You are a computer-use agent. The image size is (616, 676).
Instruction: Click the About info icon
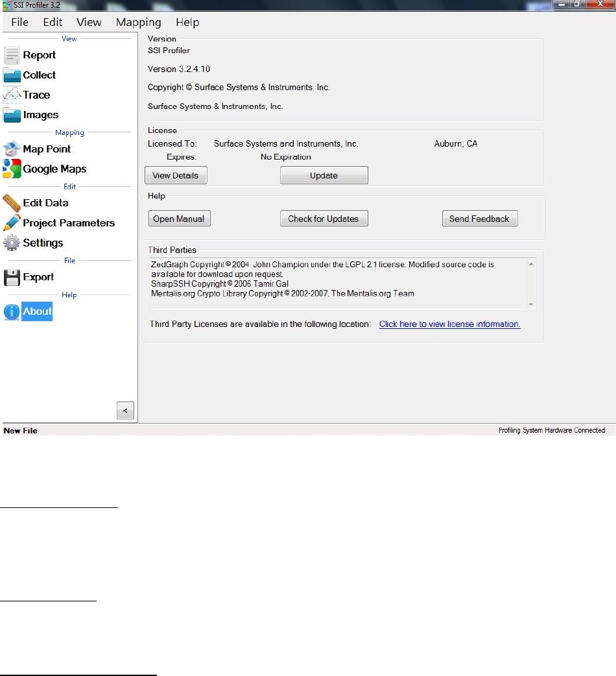[x=12, y=311]
